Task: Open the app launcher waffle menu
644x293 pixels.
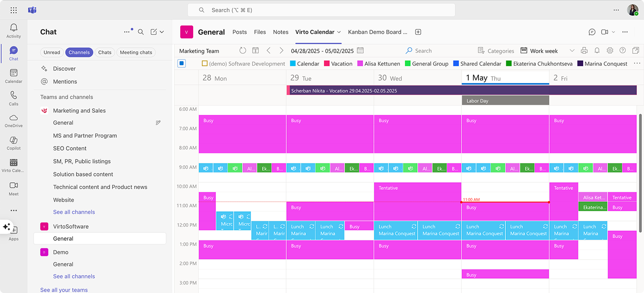Action: click(x=13, y=10)
